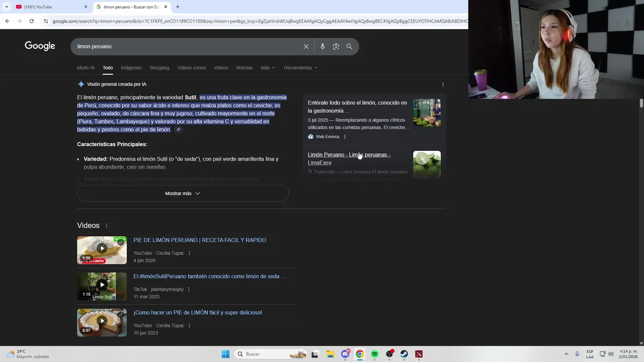Expand the Más search filter dropdown
This screenshot has width=644, height=362.
point(268,68)
